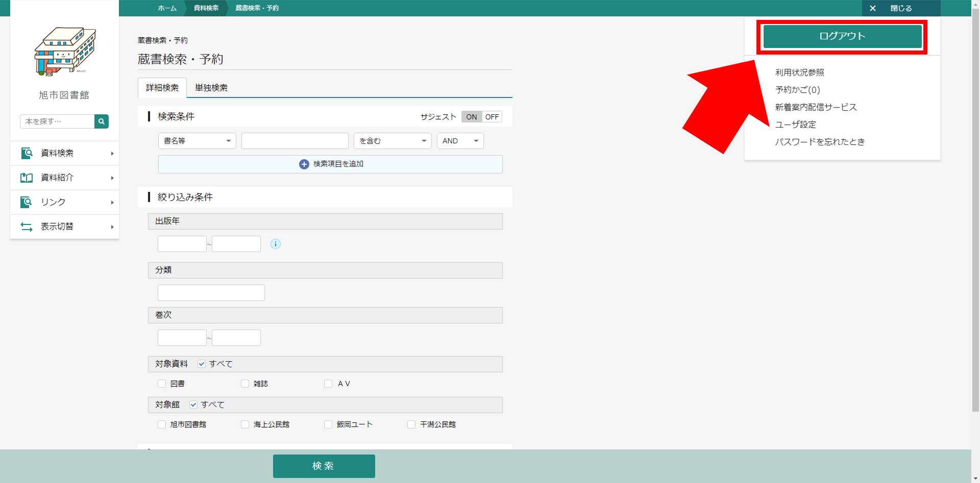980x483 pixels.
Task: Click the X icon beside 閉じる
Action: [x=873, y=8]
